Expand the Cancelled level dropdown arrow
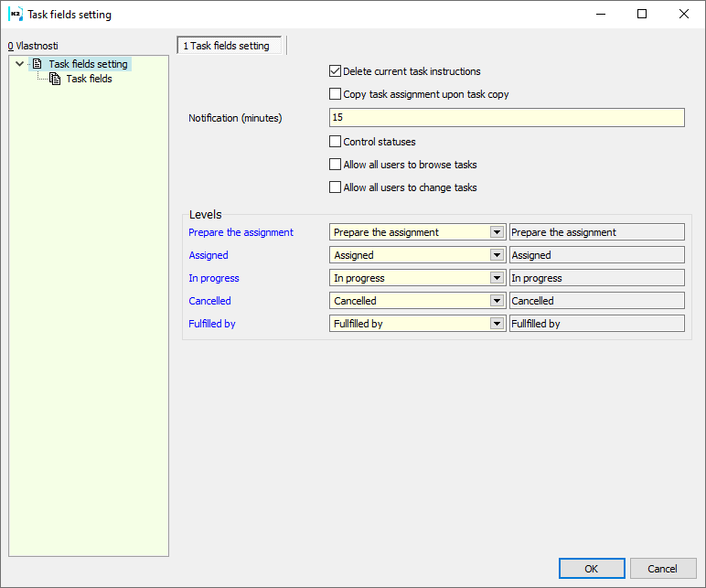Viewport: 706px width, 588px height. (x=497, y=301)
